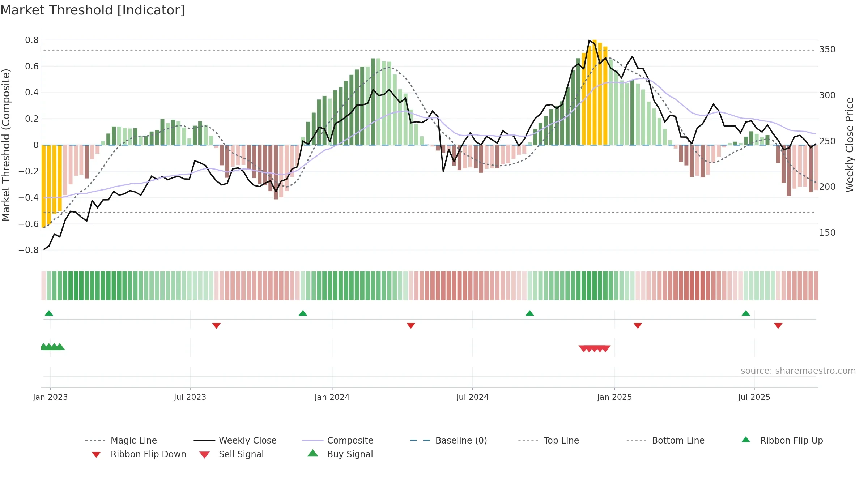Click the Market Threshold (Composite) axis title

pyautogui.click(x=6, y=145)
